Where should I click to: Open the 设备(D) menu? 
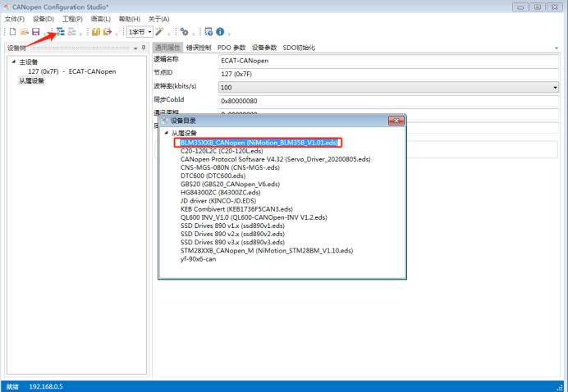[44, 19]
